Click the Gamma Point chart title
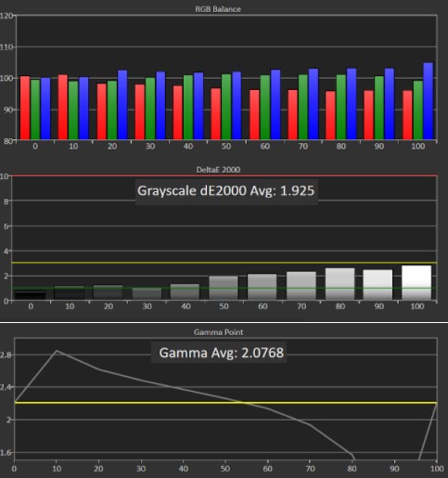The image size is (448, 478). (x=218, y=332)
